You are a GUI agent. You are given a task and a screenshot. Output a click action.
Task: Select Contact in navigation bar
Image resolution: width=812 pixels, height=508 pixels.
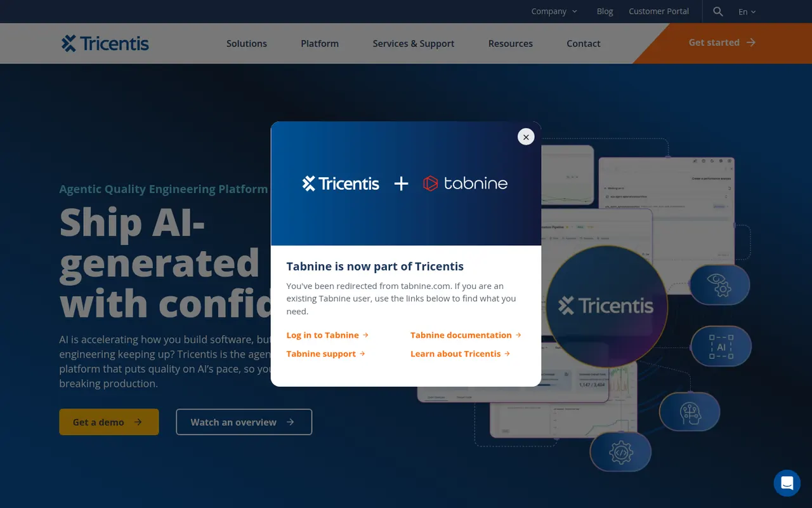584,44
